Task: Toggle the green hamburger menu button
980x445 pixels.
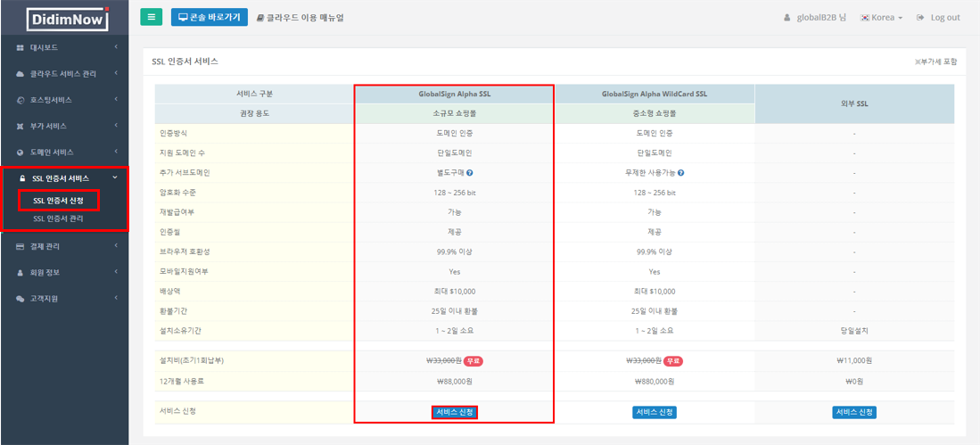Action: tap(152, 18)
